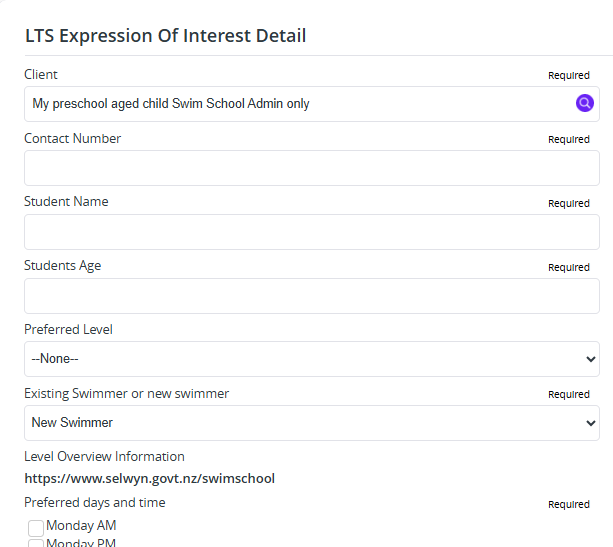Click the Students Age label
Screen dimensions: 613x547
point(63,266)
